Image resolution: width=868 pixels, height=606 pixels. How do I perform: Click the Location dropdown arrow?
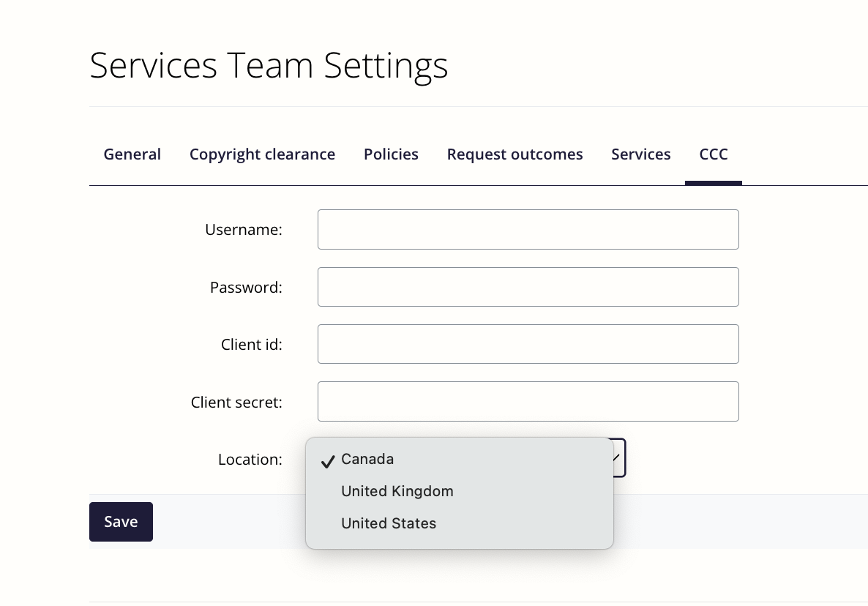coord(617,457)
